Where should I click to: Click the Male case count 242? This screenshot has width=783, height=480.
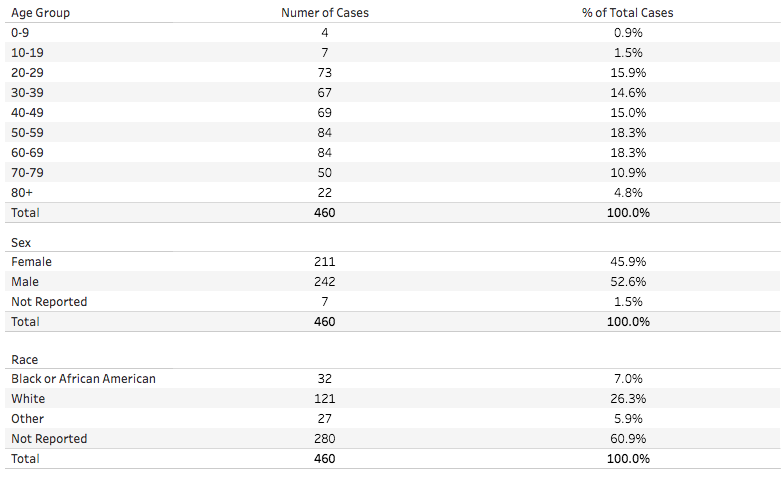click(325, 281)
